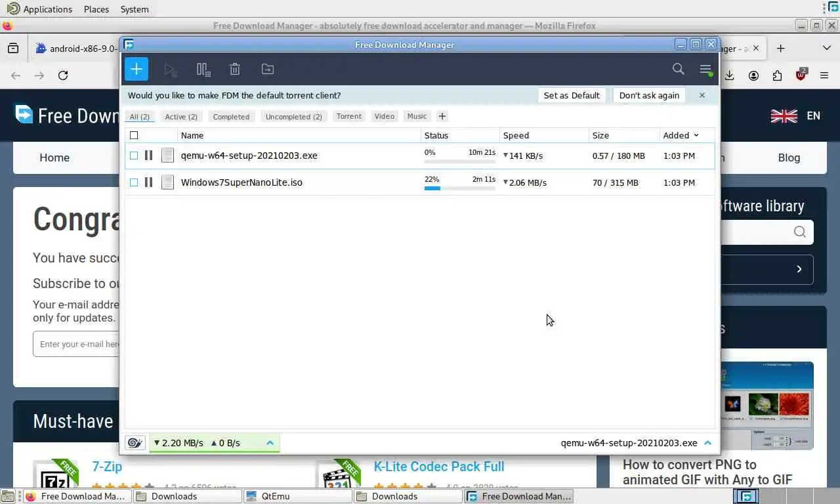The image size is (840, 504).
Task: Select Windows7SuperNanoLite.iso file name
Action: tap(241, 182)
